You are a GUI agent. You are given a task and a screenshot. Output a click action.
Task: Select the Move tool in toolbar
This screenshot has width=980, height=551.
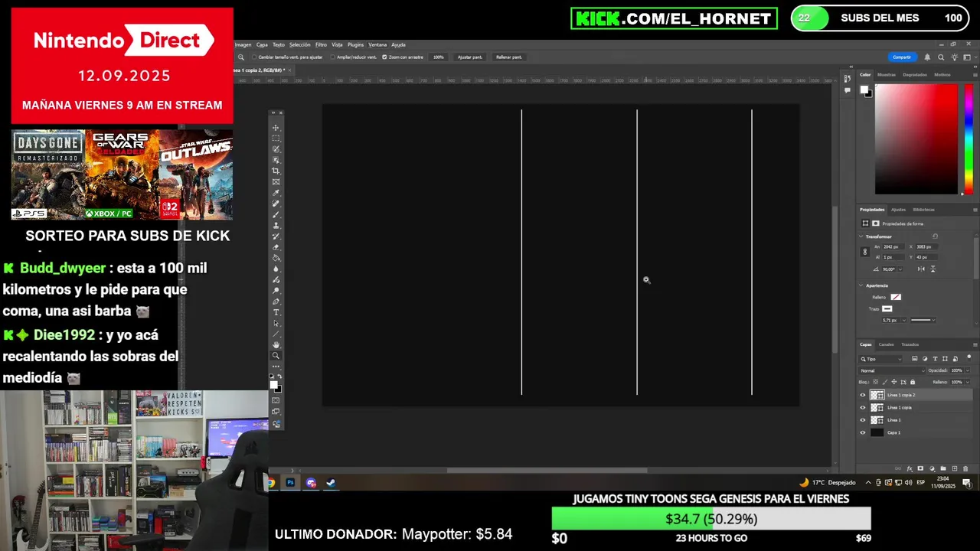pos(276,128)
